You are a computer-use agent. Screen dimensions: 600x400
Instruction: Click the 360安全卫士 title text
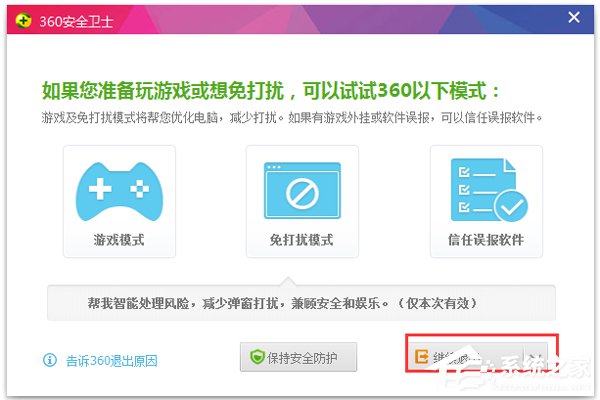(76, 21)
